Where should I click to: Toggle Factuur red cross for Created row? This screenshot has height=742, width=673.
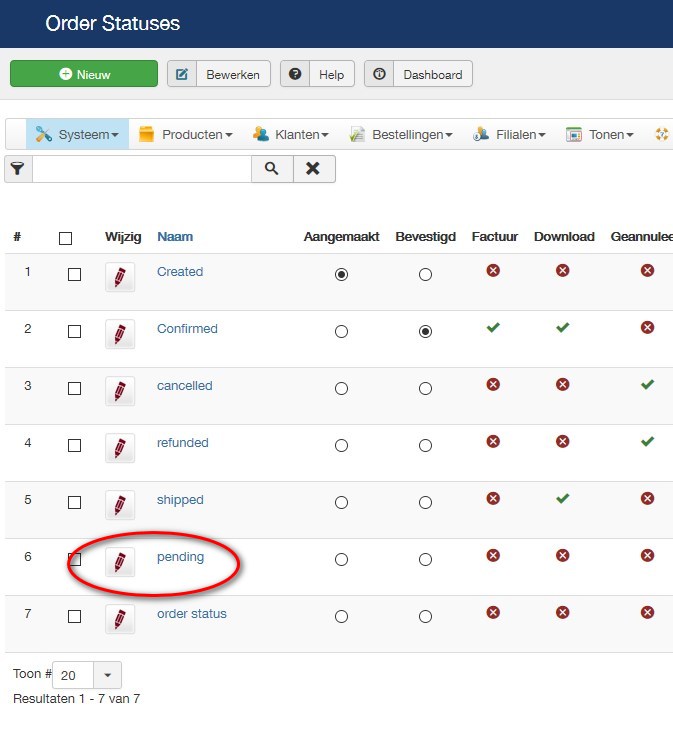[493, 271]
